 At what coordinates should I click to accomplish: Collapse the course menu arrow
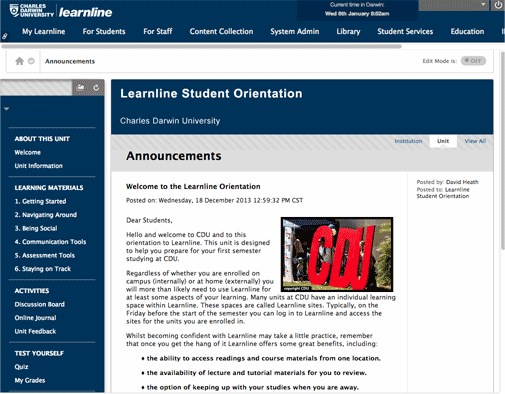pyautogui.click(x=6, y=109)
